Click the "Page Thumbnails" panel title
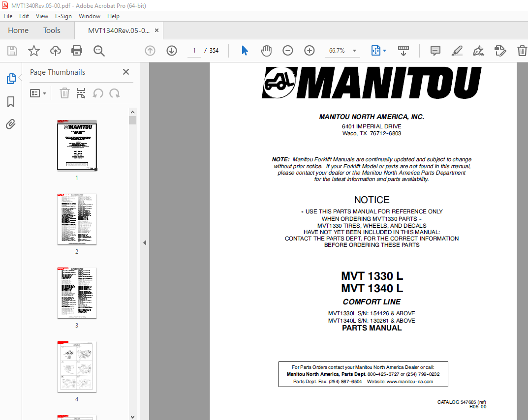The height and width of the screenshot is (420, 528). pos(58,72)
